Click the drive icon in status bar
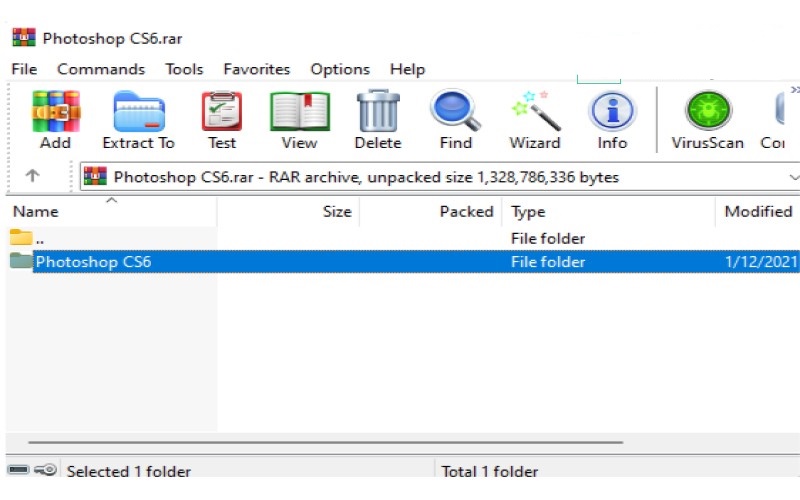The height and width of the screenshot is (500, 800). (18, 469)
